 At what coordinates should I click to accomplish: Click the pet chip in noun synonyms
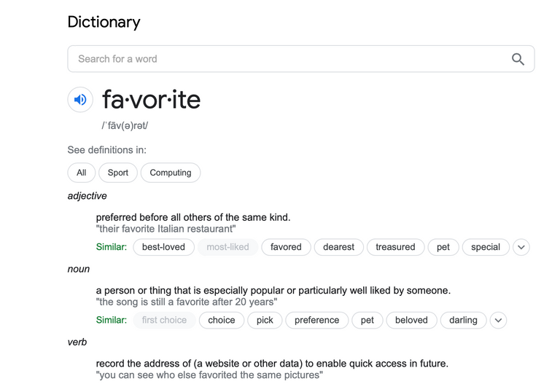[x=367, y=321]
